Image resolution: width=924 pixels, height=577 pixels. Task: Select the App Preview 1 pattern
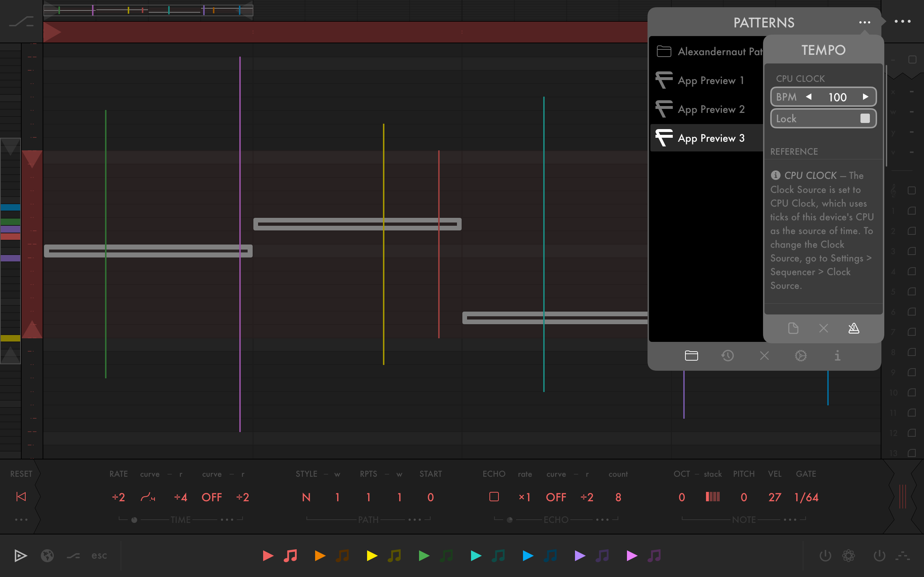click(710, 80)
